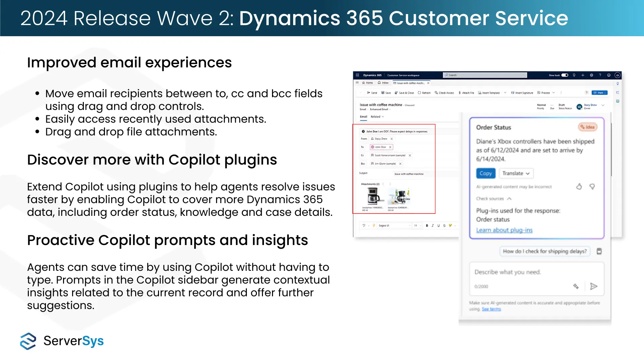This screenshot has width=644, height=362.
Task: Open the See terms link
Action: click(x=491, y=309)
